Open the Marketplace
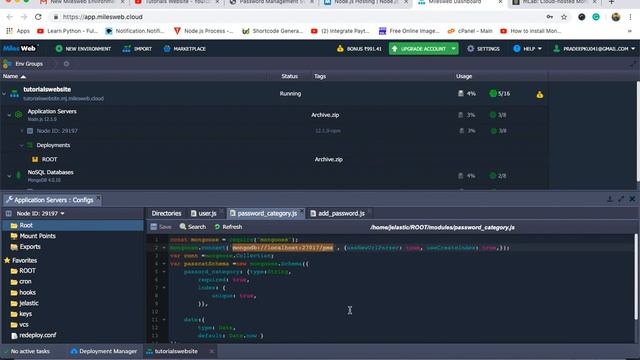The height and width of the screenshot is (360, 640). click(184, 49)
